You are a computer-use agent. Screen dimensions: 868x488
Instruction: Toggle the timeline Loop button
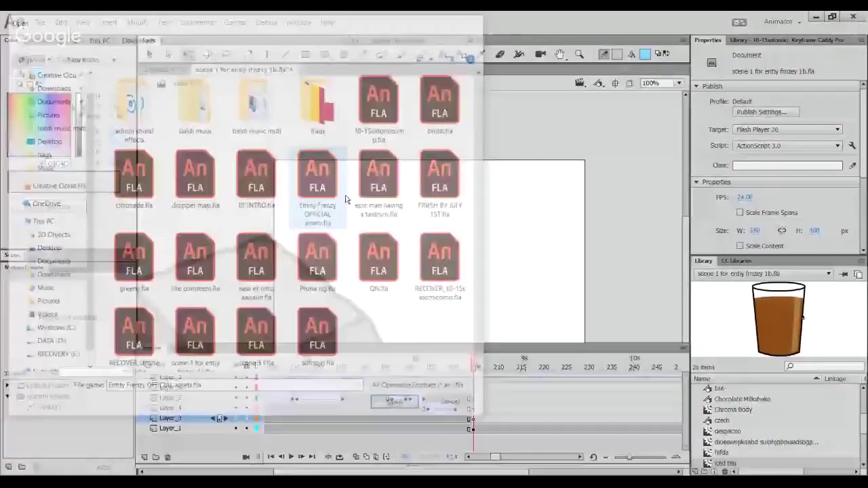(x=340, y=457)
